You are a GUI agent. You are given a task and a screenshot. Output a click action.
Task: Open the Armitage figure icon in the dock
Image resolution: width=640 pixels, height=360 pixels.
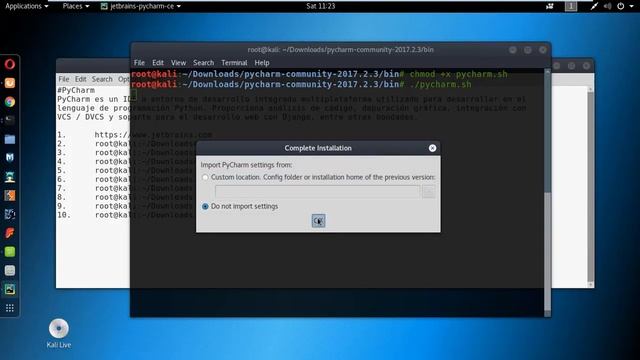coord(10,177)
